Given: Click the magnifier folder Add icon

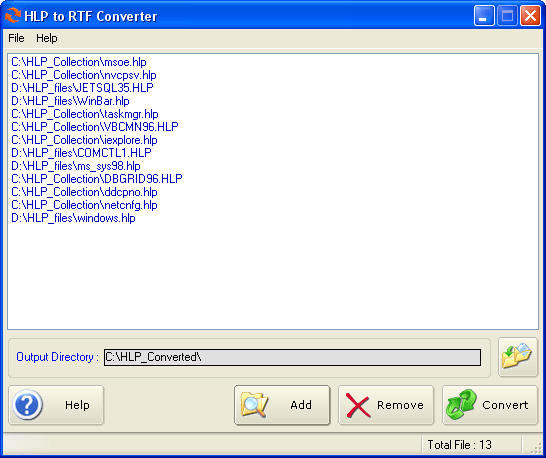Looking at the screenshot, I should coord(255,404).
